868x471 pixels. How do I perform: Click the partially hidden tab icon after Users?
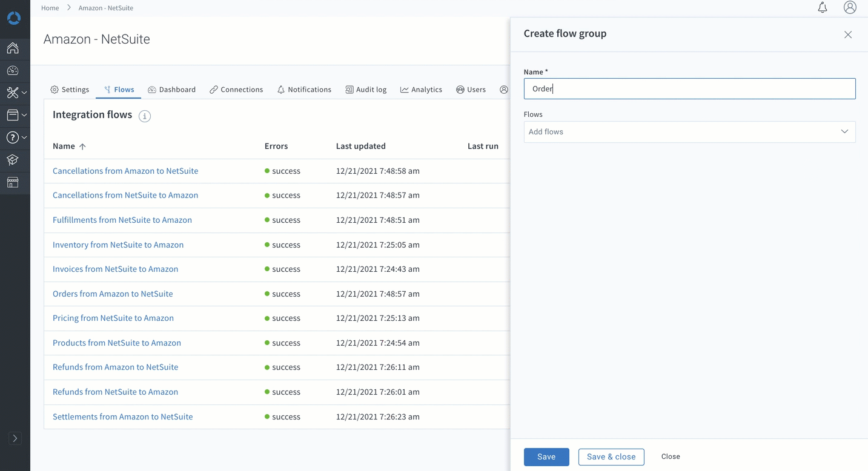coord(504,90)
